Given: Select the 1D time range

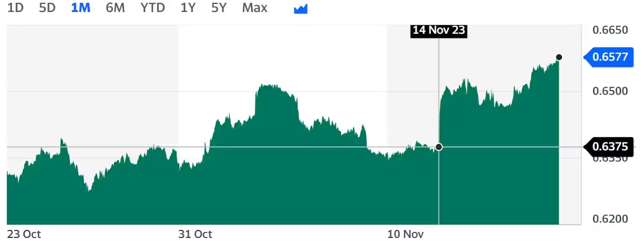Looking at the screenshot, I should point(15,7).
